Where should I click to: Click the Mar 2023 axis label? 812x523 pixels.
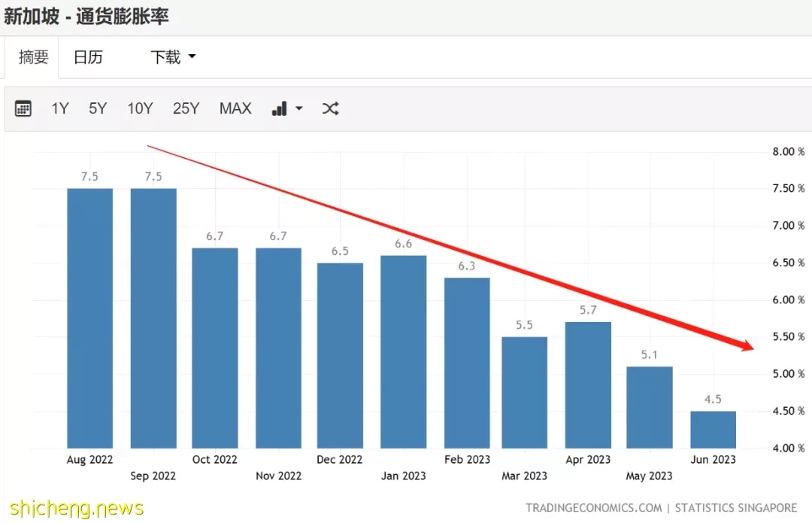[x=524, y=476]
